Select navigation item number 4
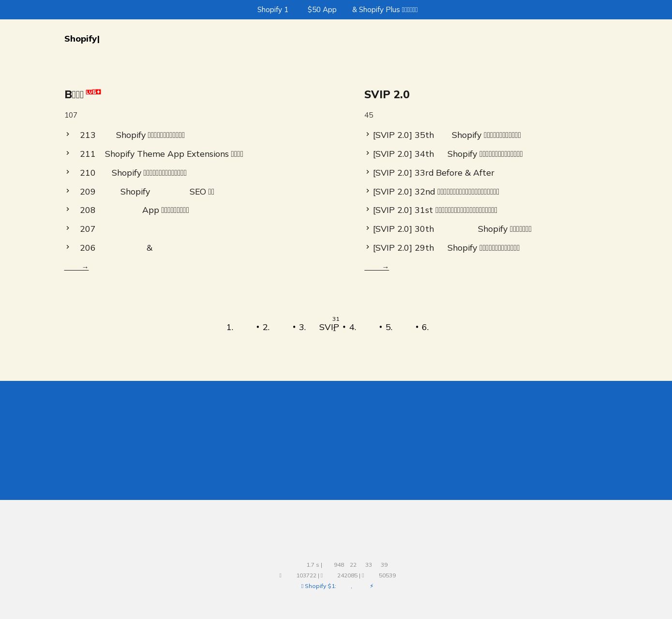This screenshot has height=619, width=672. coord(363,327)
